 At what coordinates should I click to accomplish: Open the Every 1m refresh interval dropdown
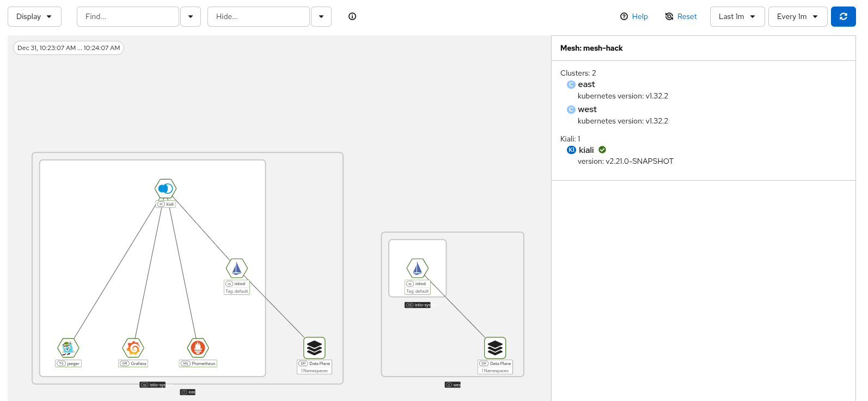click(797, 16)
